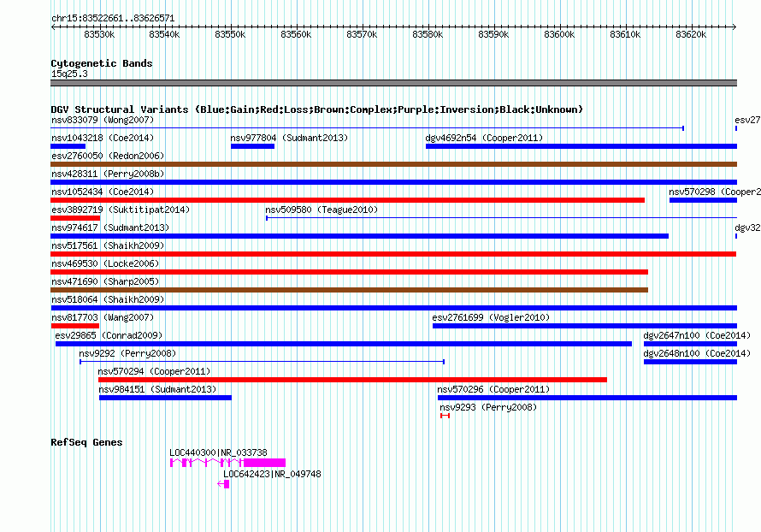Click the esv3892719 (Suktitipat2014) label
Screen dimensions: 761x532
pos(121,210)
